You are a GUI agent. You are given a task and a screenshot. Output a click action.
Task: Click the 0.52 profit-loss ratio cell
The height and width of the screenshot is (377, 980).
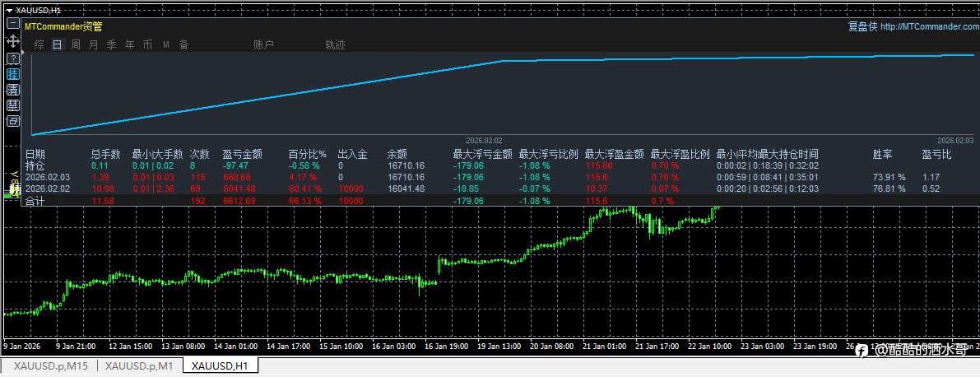[931, 188]
